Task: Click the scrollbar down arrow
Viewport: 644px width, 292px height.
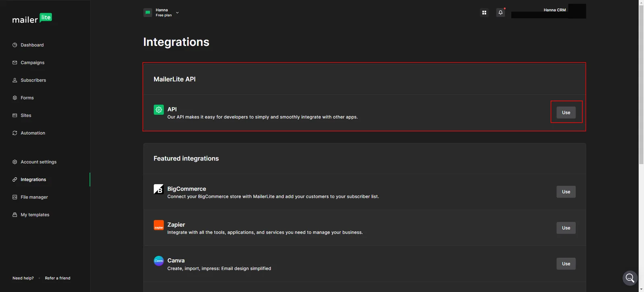Action: [x=641, y=289]
